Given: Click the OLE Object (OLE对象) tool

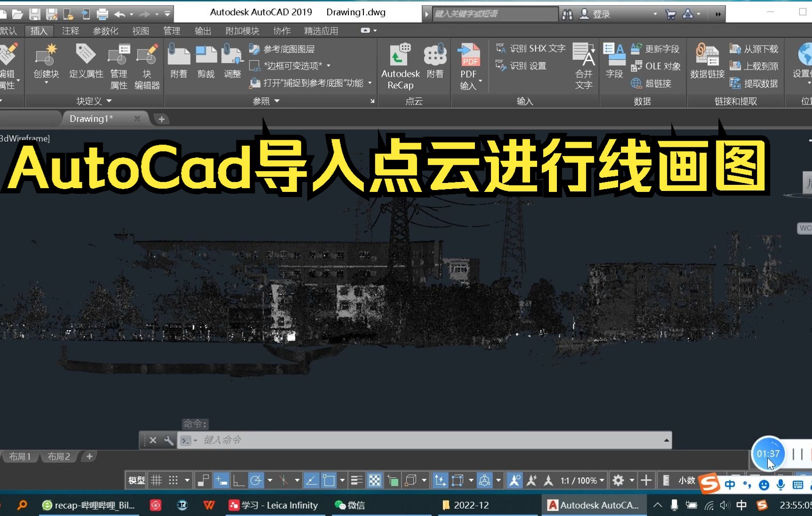Looking at the screenshot, I should pyautogui.click(x=656, y=66).
